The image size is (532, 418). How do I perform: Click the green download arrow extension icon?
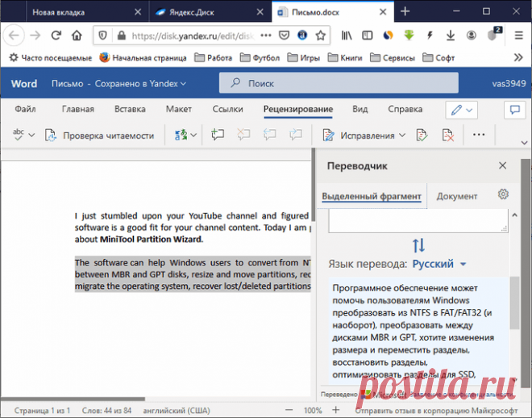(x=409, y=36)
